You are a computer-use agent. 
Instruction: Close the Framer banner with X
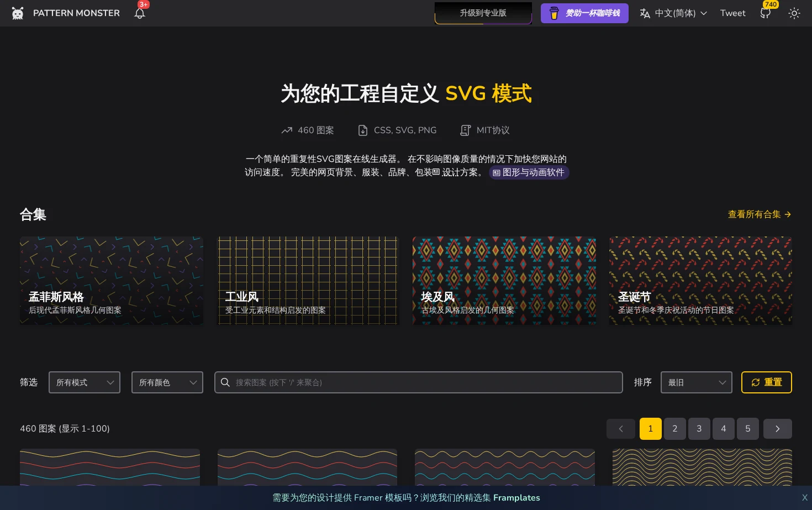tap(805, 498)
